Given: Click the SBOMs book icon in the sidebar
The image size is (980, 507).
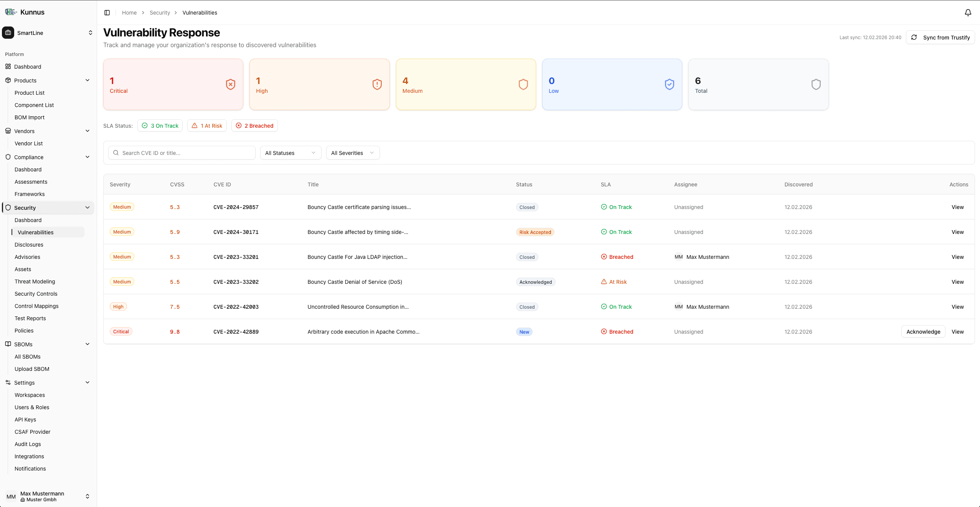Looking at the screenshot, I should pos(8,344).
